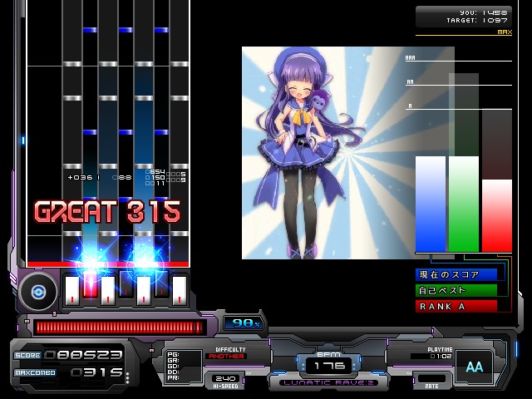Click the green personal best bar

click(x=464, y=204)
